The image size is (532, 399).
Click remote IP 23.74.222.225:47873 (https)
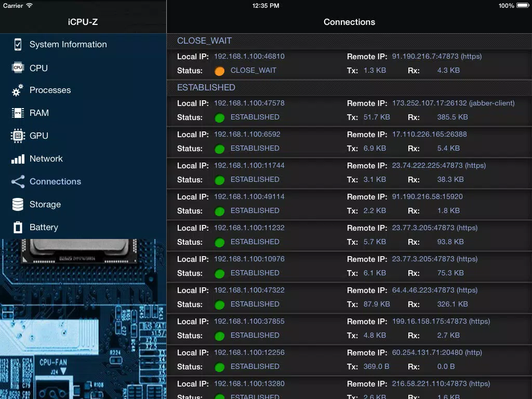(438, 166)
